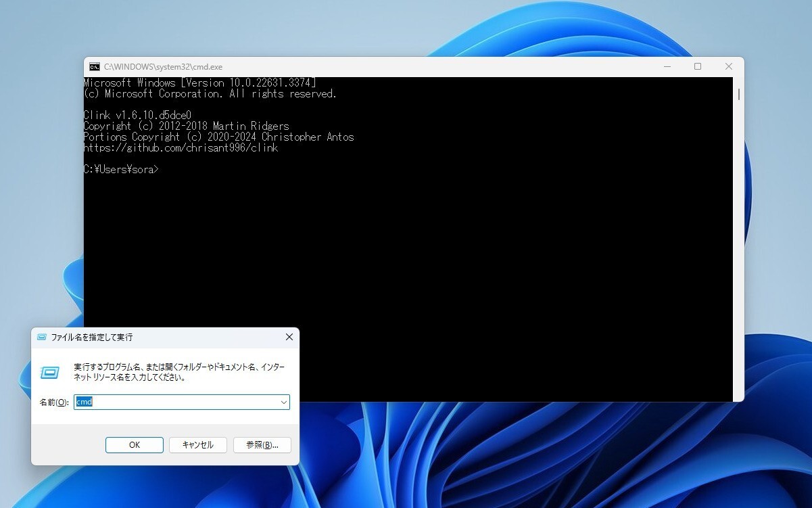Click the Run dialog icon in its title bar
The width and height of the screenshot is (812, 508).
click(42, 337)
